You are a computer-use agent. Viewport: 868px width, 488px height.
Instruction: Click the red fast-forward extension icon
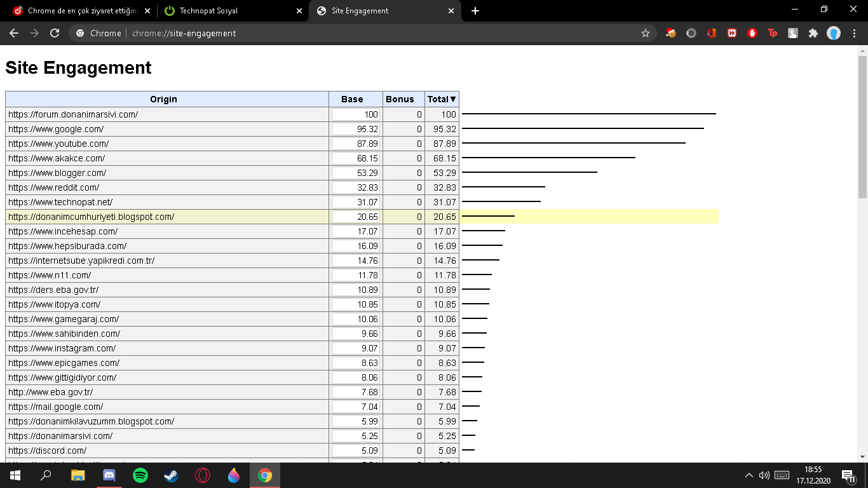(732, 33)
